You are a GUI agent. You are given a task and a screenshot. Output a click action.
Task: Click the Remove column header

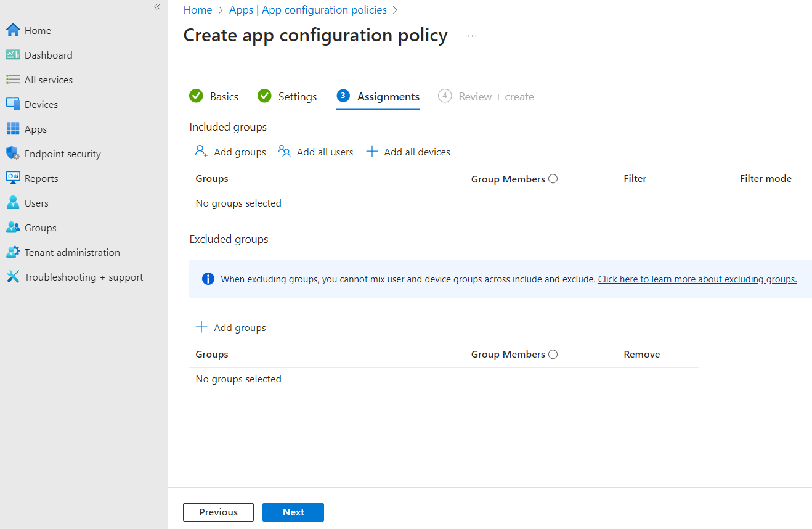coord(642,355)
